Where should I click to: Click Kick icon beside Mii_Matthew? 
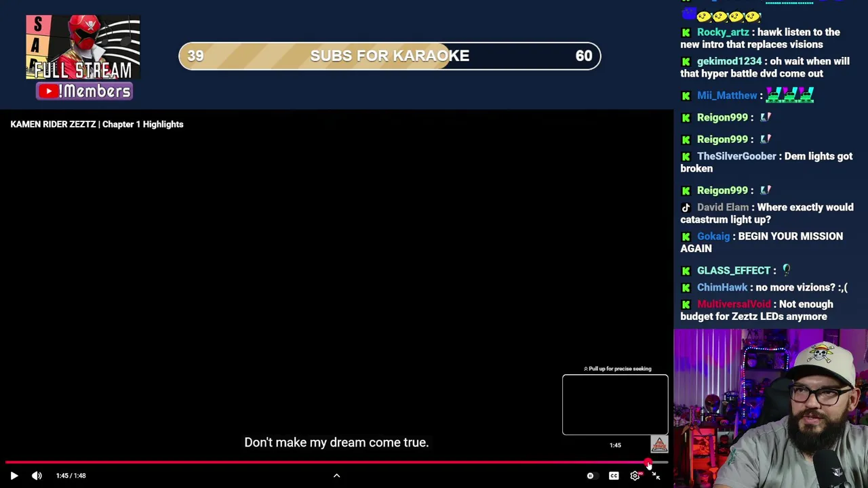[686, 96]
